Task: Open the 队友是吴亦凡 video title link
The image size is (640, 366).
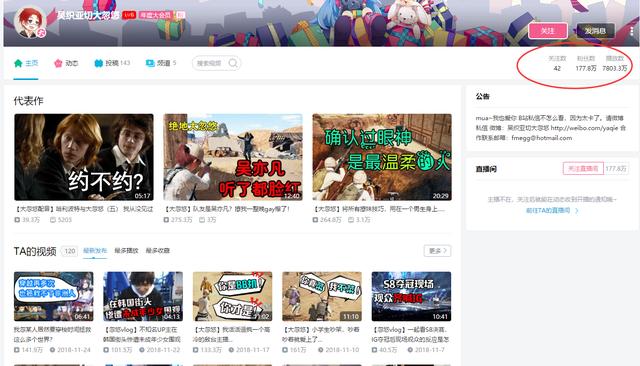Action: (227, 209)
